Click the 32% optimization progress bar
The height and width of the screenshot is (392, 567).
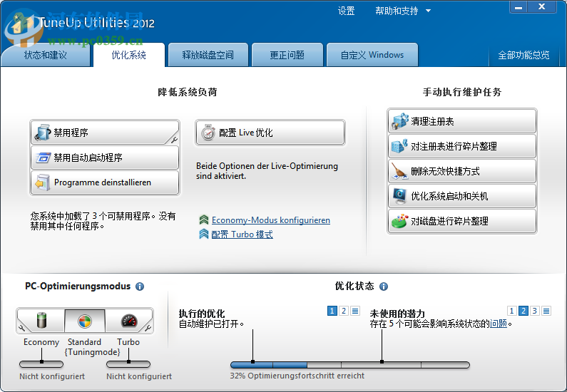tap(350, 365)
